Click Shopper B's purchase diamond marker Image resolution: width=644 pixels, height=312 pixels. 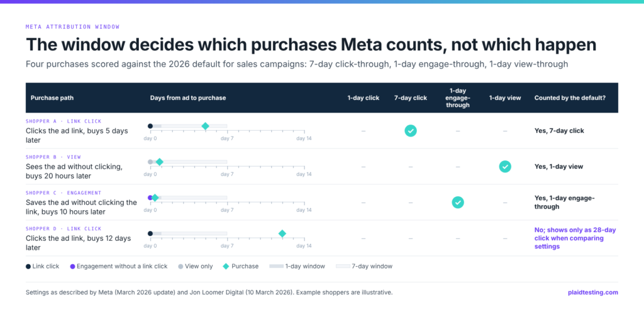(x=159, y=162)
